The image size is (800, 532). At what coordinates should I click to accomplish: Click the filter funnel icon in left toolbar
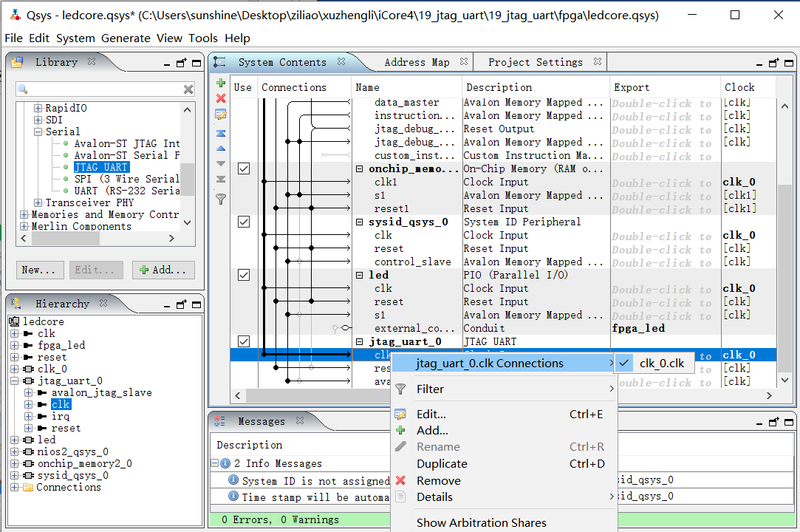pyautogui.click(x=220, y=199)
